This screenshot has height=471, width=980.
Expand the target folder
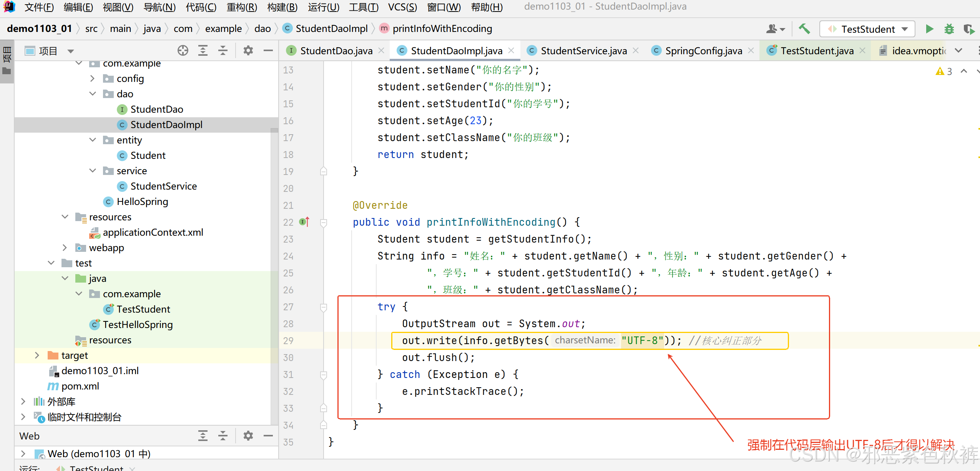[37, 355]
